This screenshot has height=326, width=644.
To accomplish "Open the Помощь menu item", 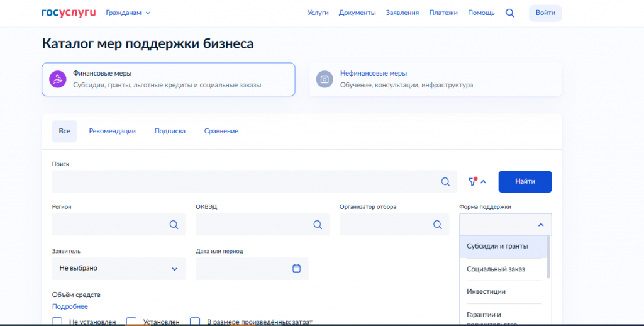I will (481, 13).
